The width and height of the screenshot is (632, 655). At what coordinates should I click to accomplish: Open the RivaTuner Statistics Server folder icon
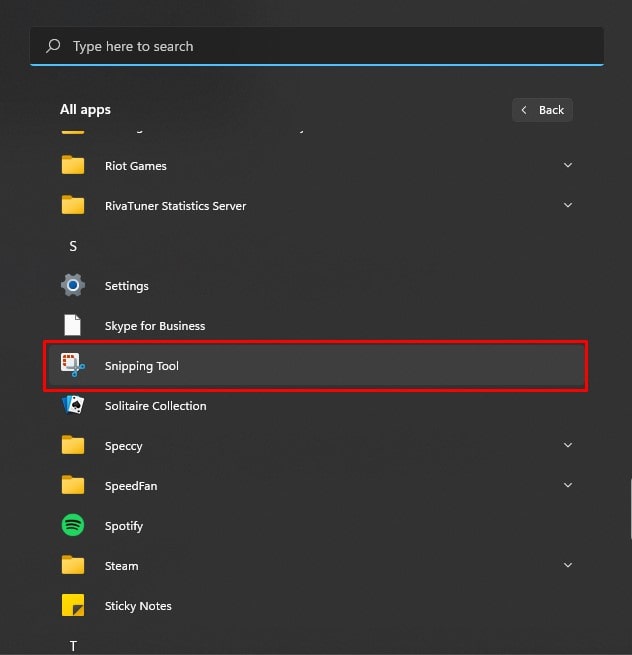(73, 205)
